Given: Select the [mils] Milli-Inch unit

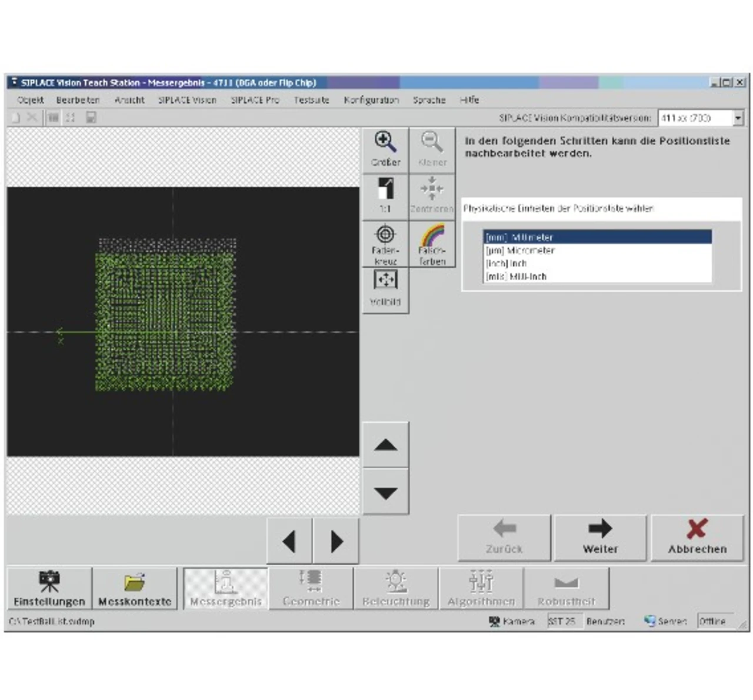Looking at the screenshot, I should coord(597,276).
